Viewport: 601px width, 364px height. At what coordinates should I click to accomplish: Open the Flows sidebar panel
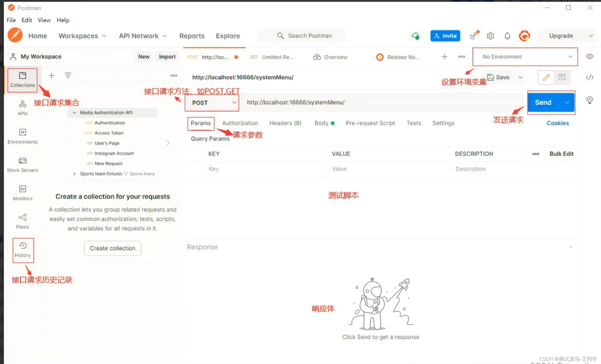pyautogui.click(x=23, y=221)
